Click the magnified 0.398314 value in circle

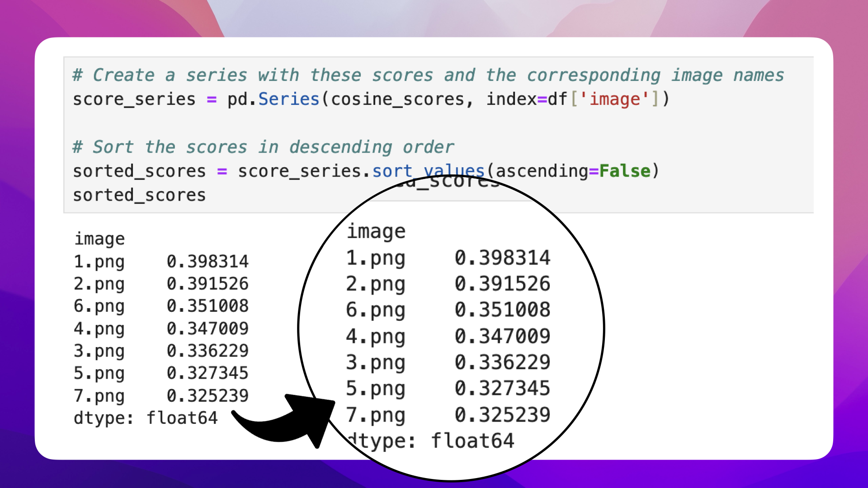tap(502, 258)
